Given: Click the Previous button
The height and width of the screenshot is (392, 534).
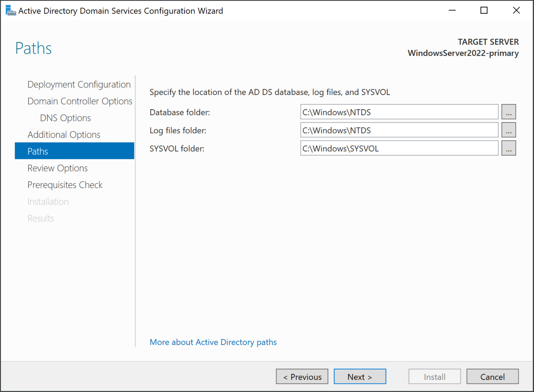Looking at the screenshot, I should [302, 376].
